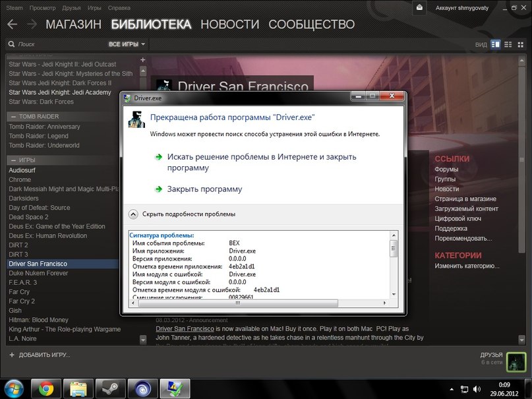The image size is (532, 399).
Task: Select Audiosurf in the game list
Action: (x=22, y=170)
